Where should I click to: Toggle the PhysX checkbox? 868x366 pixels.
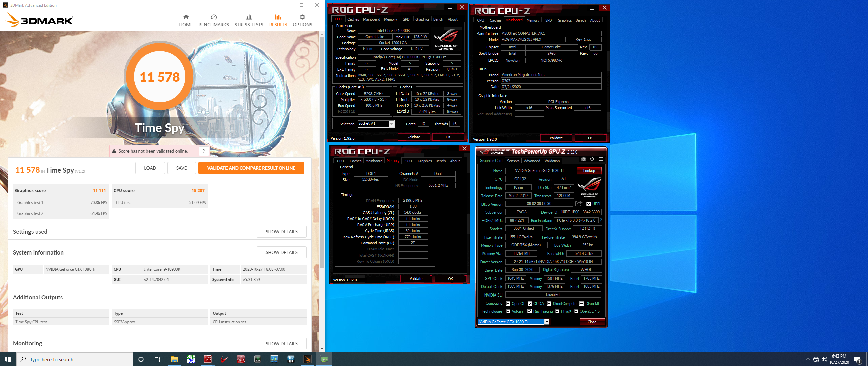557,311
